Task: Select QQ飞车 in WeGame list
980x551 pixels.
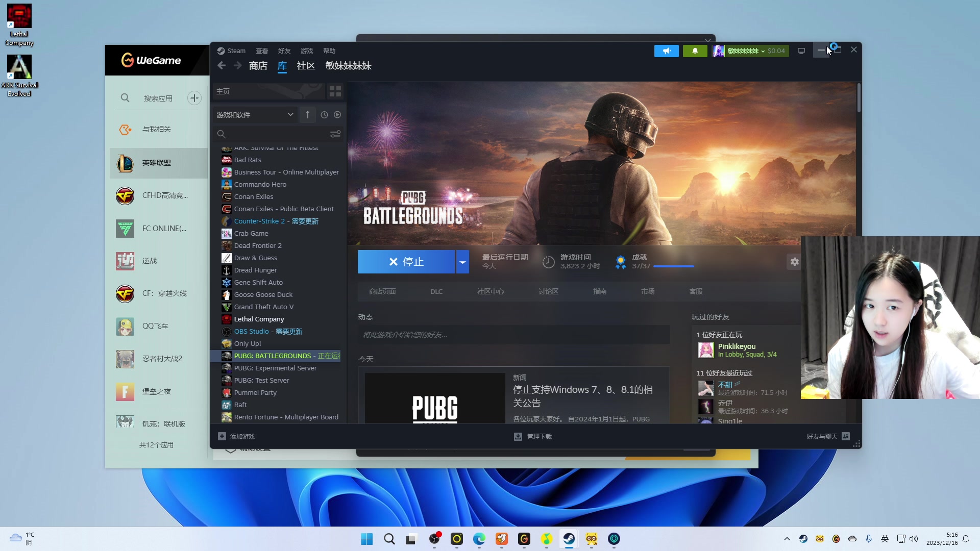Action: point(159,327)
